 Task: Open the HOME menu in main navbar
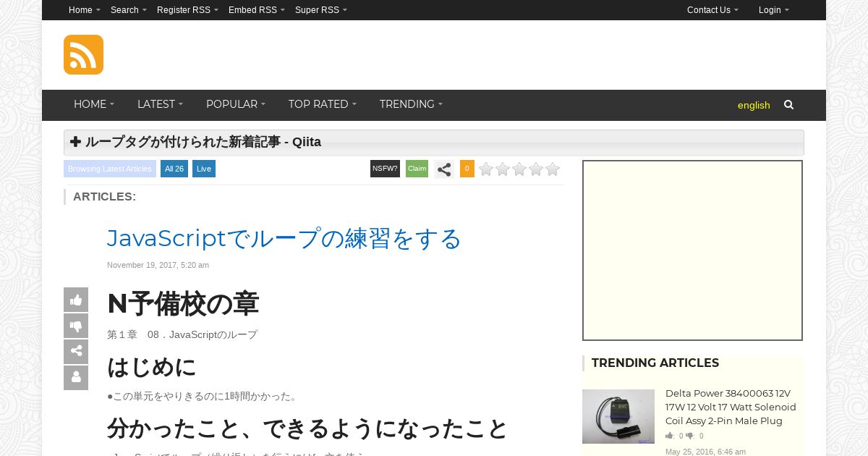pyautogui.click(x=94, y=104)
